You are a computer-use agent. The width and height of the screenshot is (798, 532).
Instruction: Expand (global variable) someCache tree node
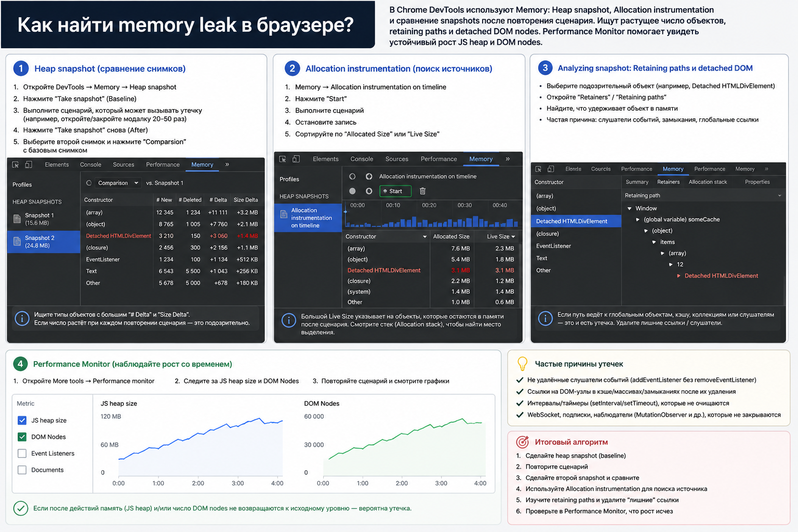638,220
